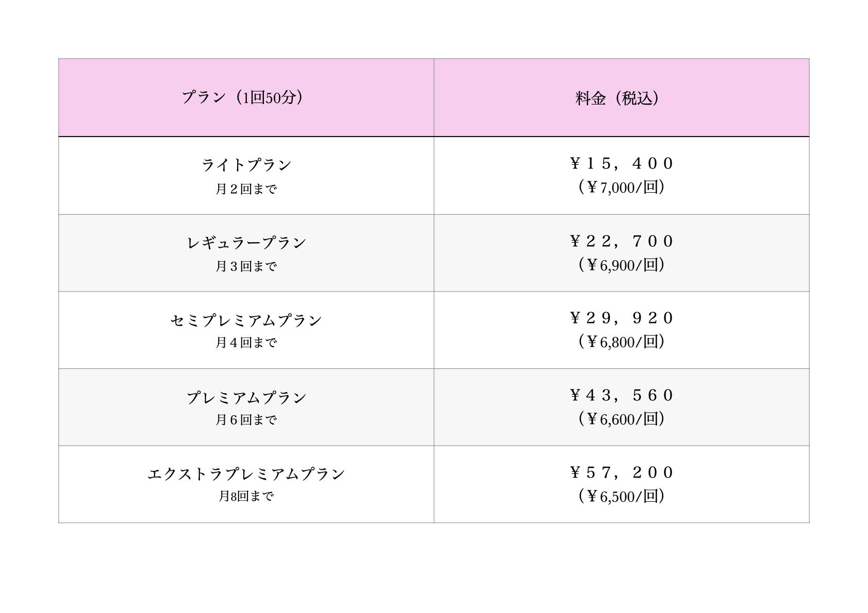Click the (¥6,800/回) per-session rate

click(x=621, y=342)
